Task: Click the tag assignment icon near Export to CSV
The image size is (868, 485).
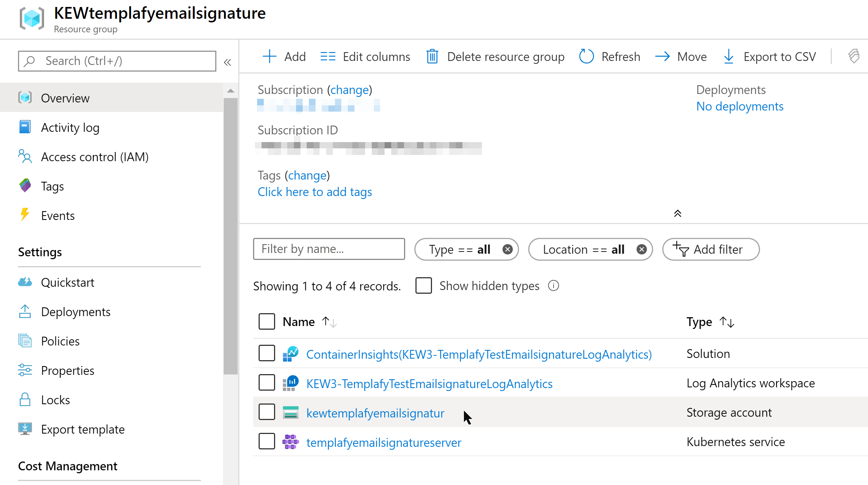Action: [x=854, y=56]
